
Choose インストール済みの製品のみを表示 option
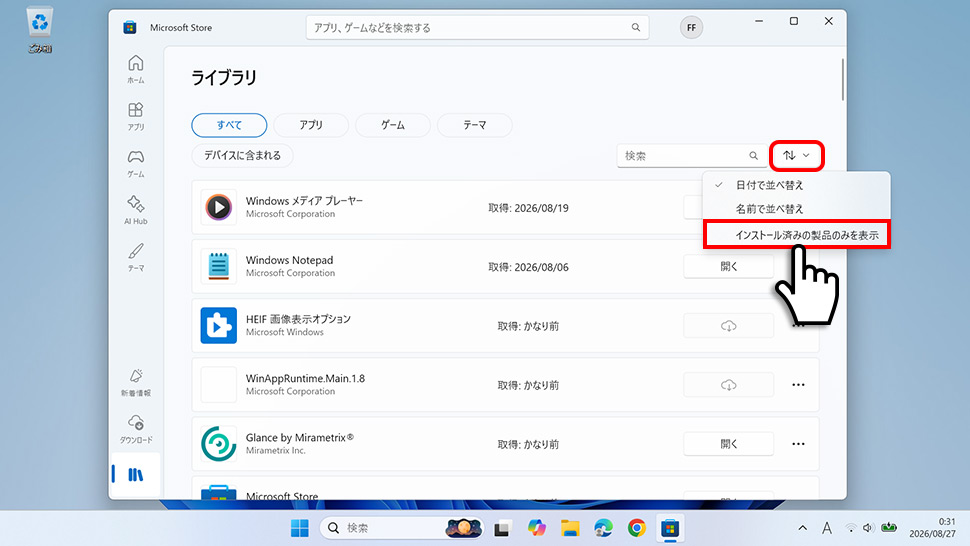tap(797, 235)
